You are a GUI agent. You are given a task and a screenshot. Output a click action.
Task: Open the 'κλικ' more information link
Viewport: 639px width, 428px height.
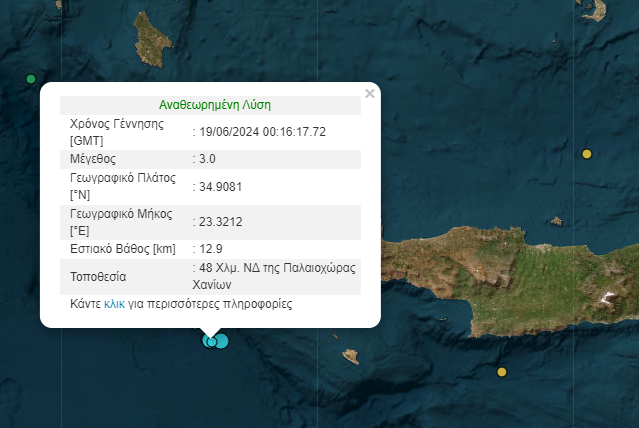pyautogui.click(x=114, y=304)
